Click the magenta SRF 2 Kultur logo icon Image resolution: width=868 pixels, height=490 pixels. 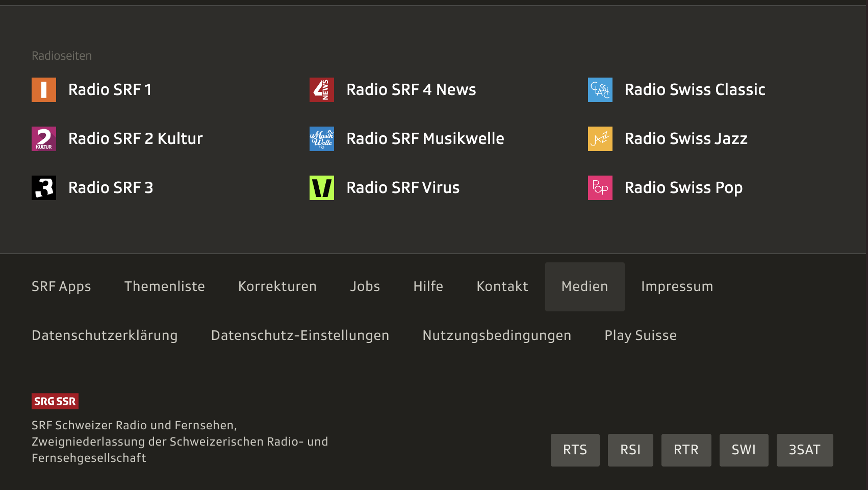tap(44, 139)
